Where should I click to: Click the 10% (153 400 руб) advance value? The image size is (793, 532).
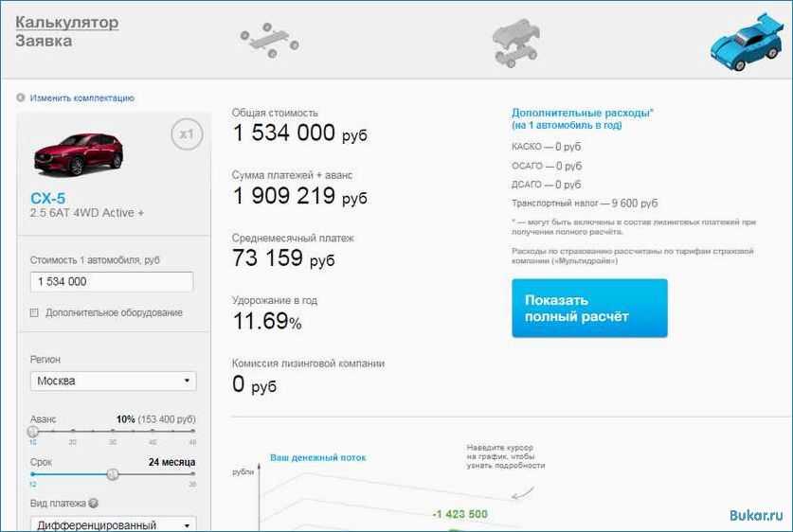pos(155,419)
